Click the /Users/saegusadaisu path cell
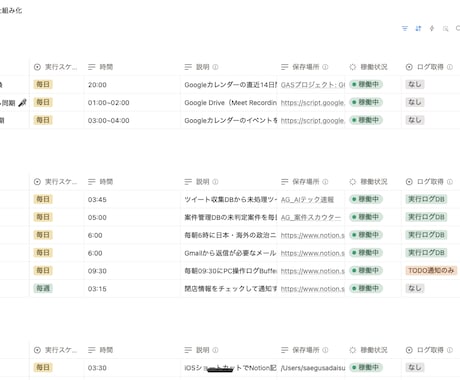Viewport: 460px width, 380px height. pos(313,368)
